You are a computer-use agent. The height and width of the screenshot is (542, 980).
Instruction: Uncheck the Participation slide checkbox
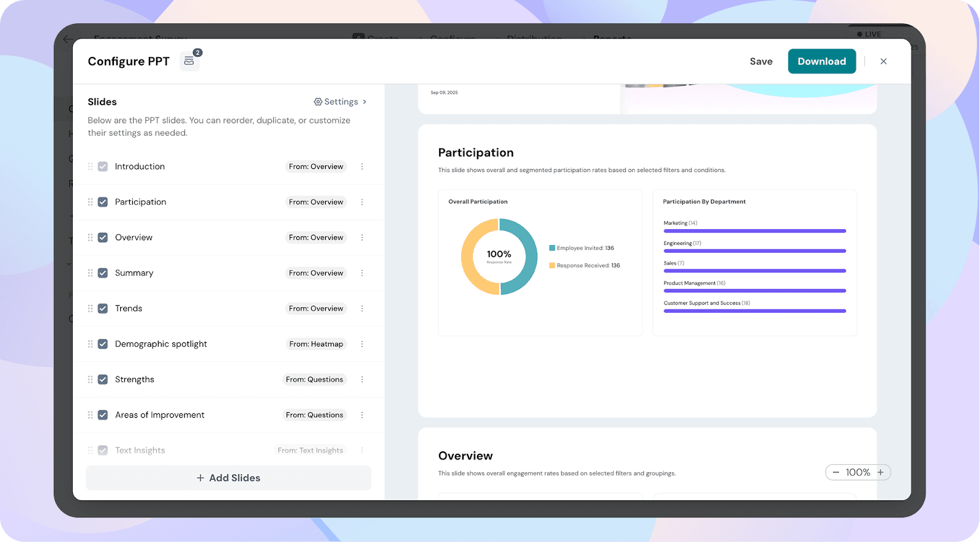tap(103, 202)
